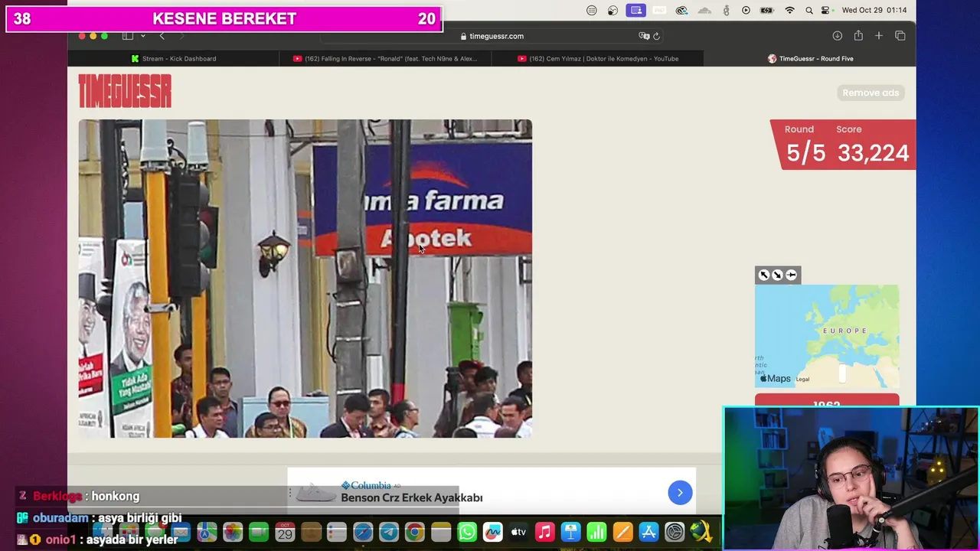Viewport: 980px width, 551px height.
Task: Open System Settings from the dock
Action: point(675,531)
